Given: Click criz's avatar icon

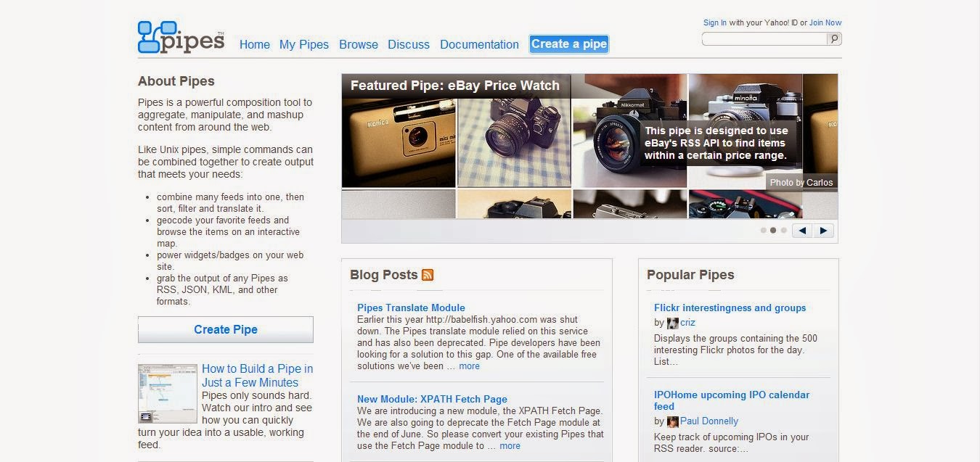Looking at the screenshot, I should 673,323.
